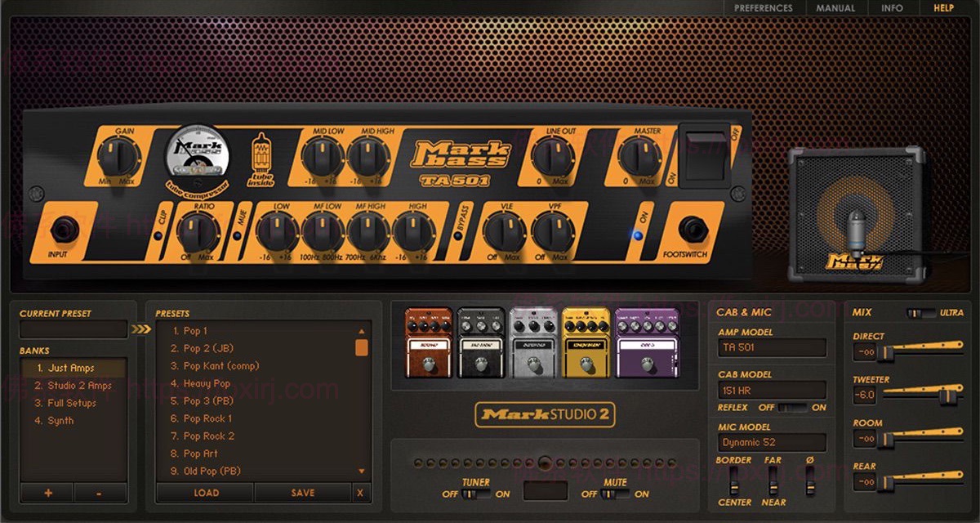Click the MASTER volume knob
This screenshot has height=523, width=980.
pyautogui.click(x=641, y=155)
